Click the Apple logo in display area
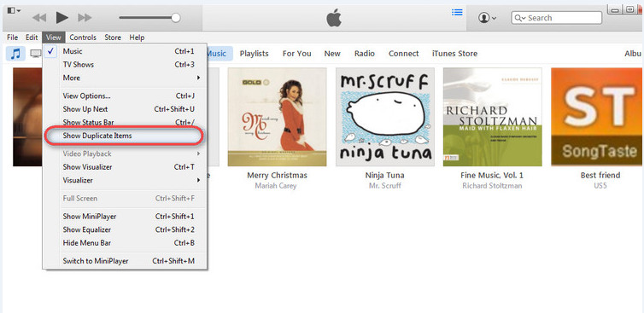The height and width of the screenshot is (313, 644). (x=334, y=18)
